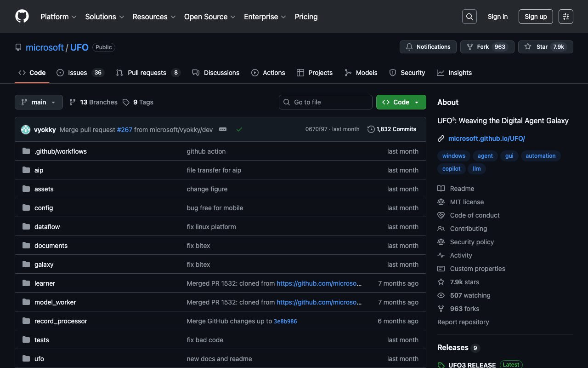The height and width of the screenshot is (368, 588).
Task: Expand the Platform menu in header
Action: (x=58, y=17)
